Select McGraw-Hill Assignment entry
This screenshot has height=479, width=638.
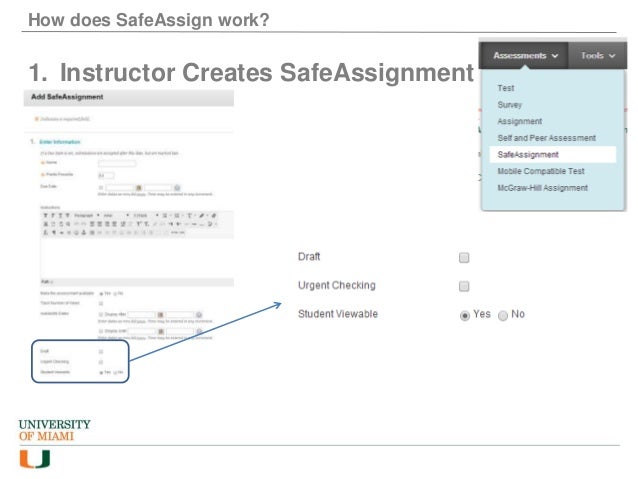pyautogui.click(x=542, y=188)
